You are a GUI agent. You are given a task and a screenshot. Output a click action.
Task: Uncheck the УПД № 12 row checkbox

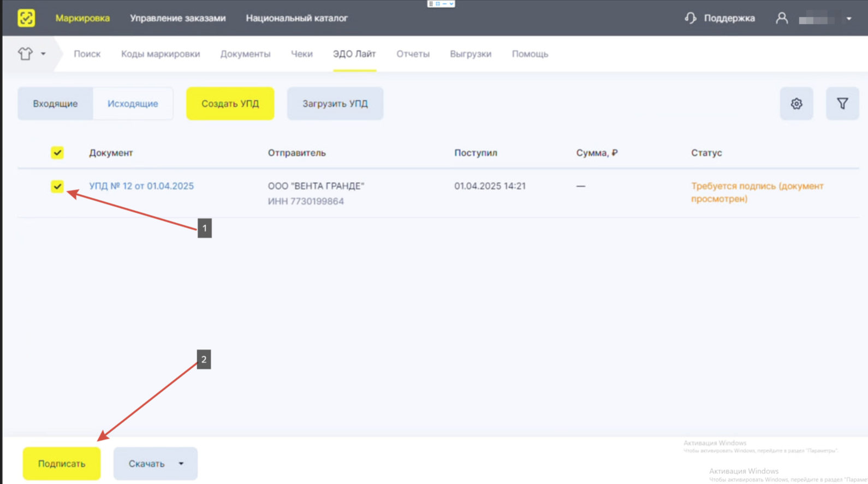(57, 186)
